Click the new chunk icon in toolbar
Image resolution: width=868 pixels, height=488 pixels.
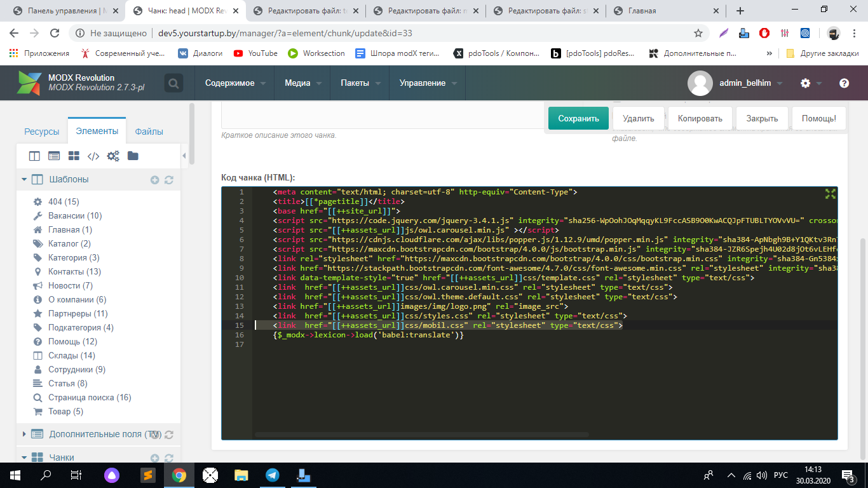[x=74, y=156]
